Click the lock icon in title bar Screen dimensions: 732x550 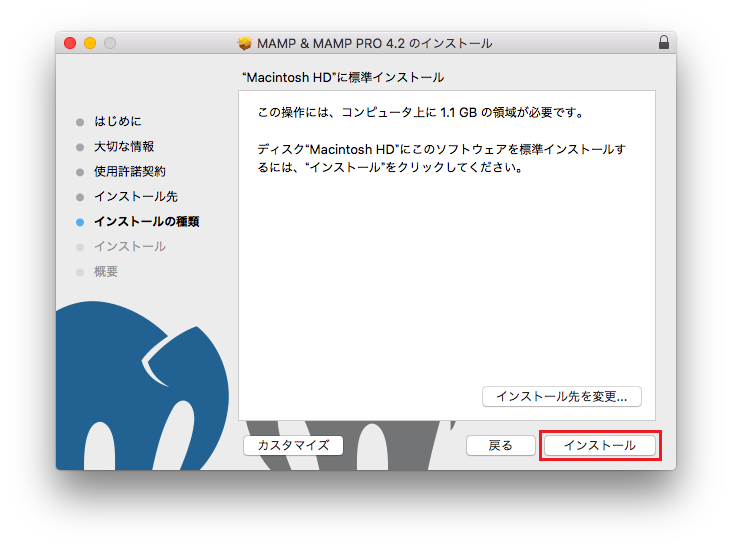click(664, 42)
